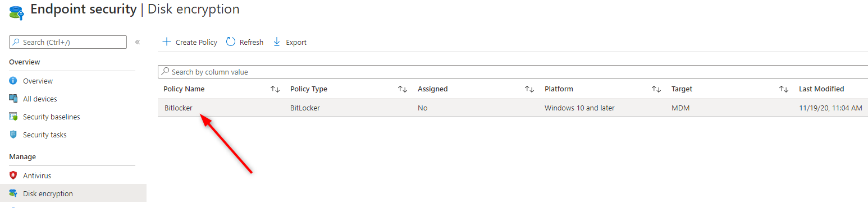Click the Export download arrow icon
This screenshot has height=208, width=868.
click(x=276, y=42)
